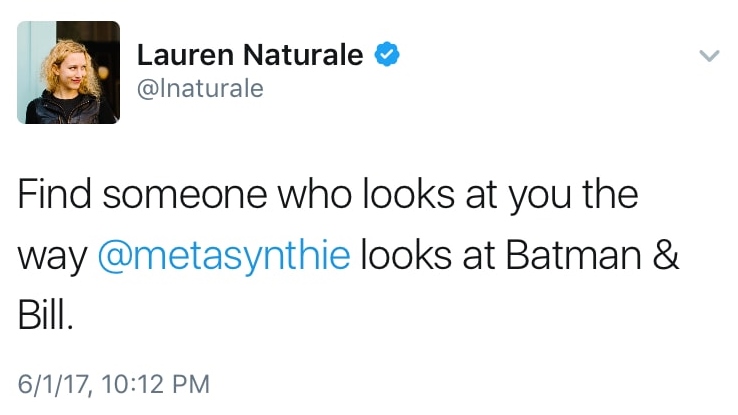Viewport: 738px width, 415px height.
Task: Open the tweet options chevron menu
Action: point(708,57)
